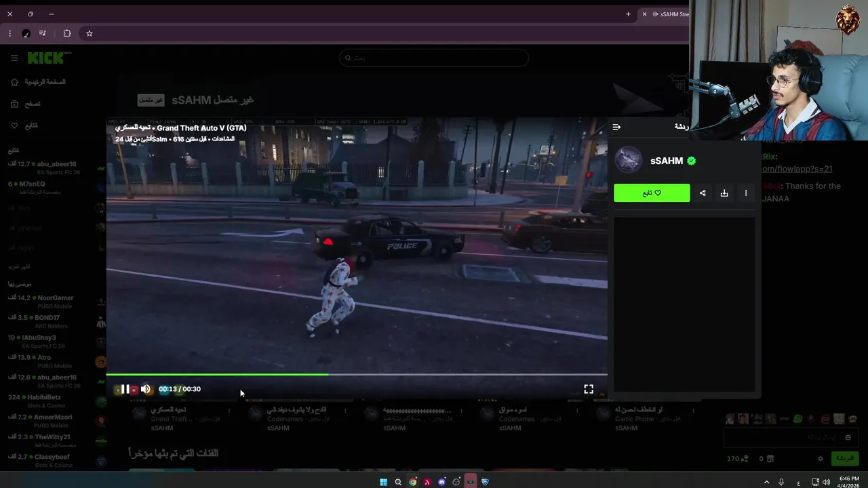Open Windows taskbar search
This screenshot has width=868, height=488.
pos(398,482)
